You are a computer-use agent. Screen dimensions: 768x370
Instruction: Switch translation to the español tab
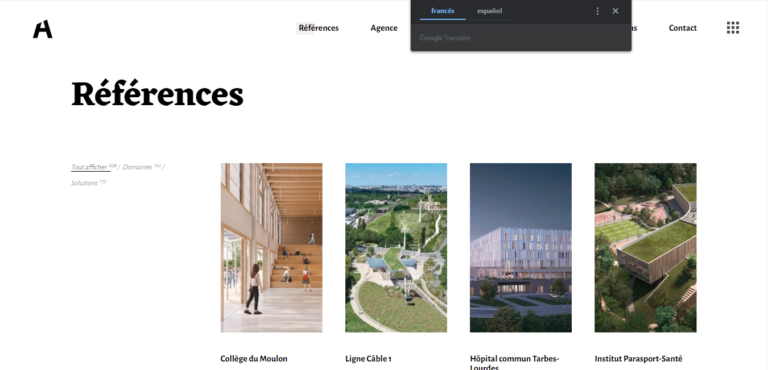click(489, 11)
